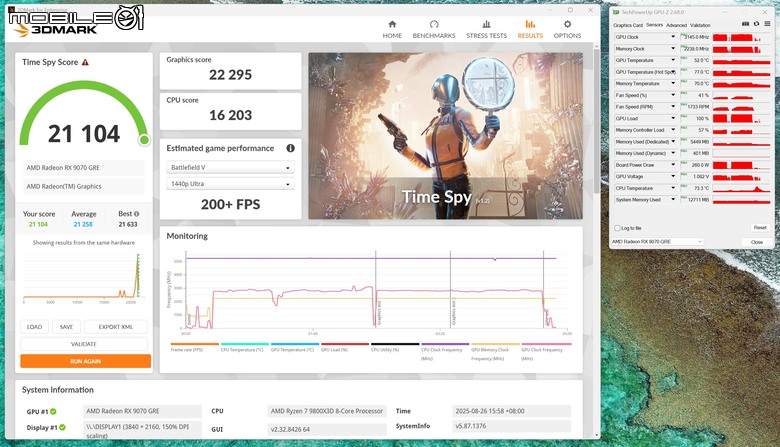This screenshot has height=447, width=780.
Task: Click the green check next to GPU #1
Action: (53, 411)
